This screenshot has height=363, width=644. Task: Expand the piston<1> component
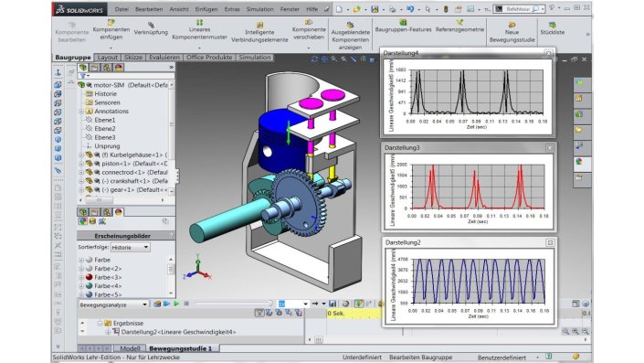(81, 164)
